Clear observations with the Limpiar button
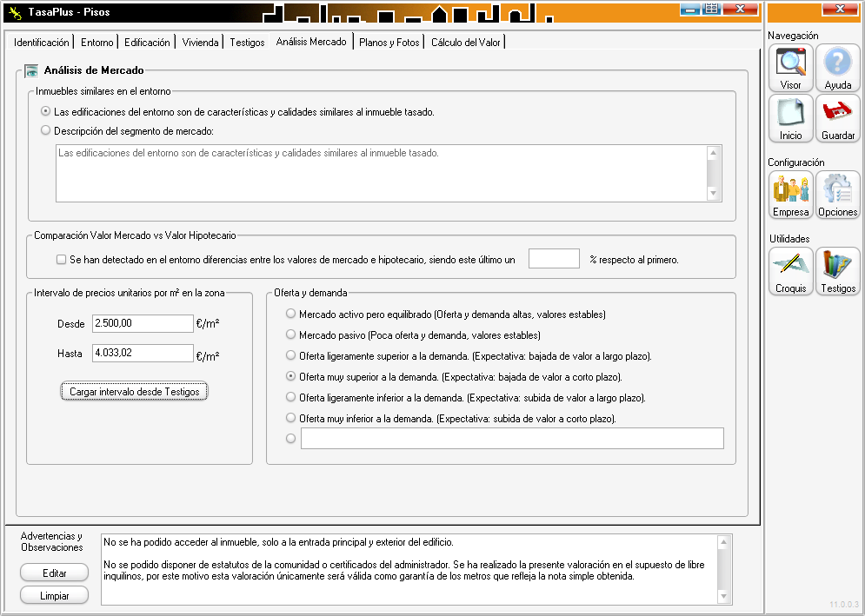865x616 pixels. (55, 595)
